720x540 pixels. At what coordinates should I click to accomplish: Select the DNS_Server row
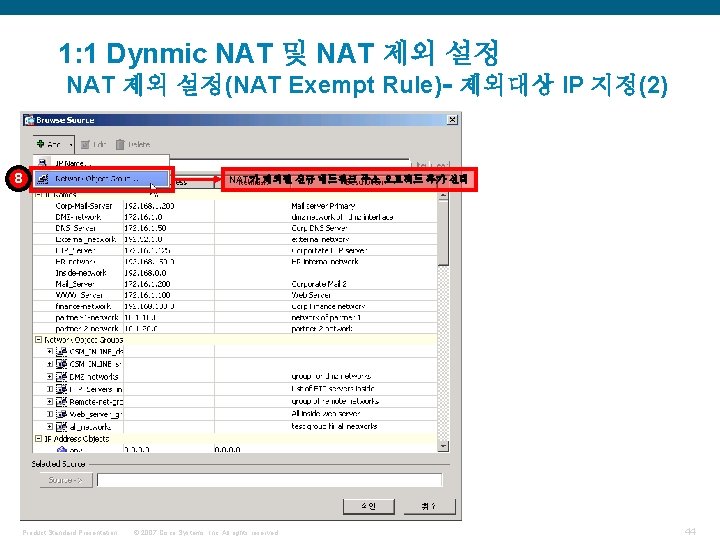click(235, 228)
